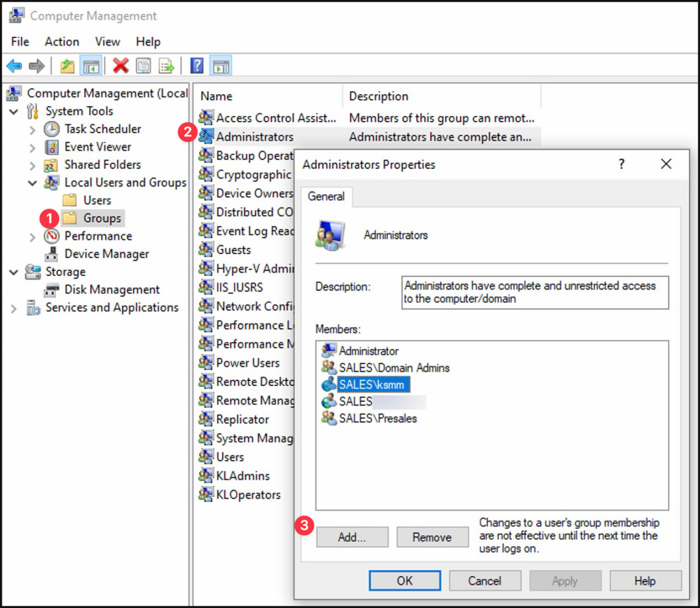Open the Action menu
The image size is (700, 608).
(x=62, y=42)
